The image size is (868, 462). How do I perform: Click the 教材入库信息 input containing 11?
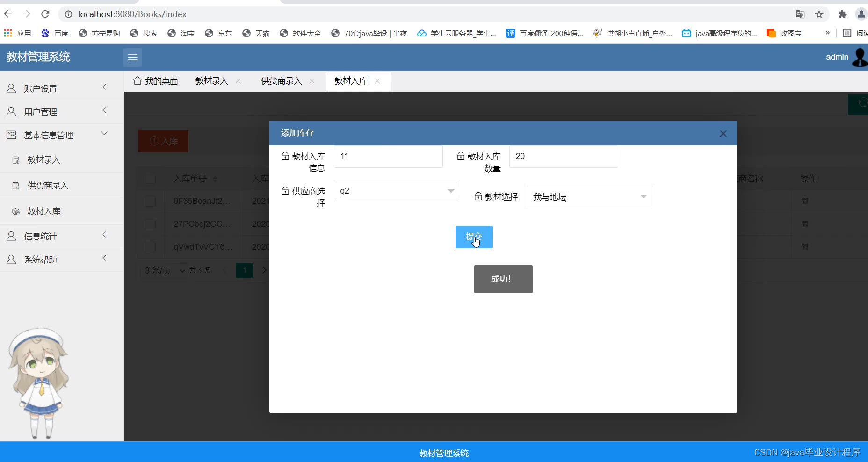point(388,156)
